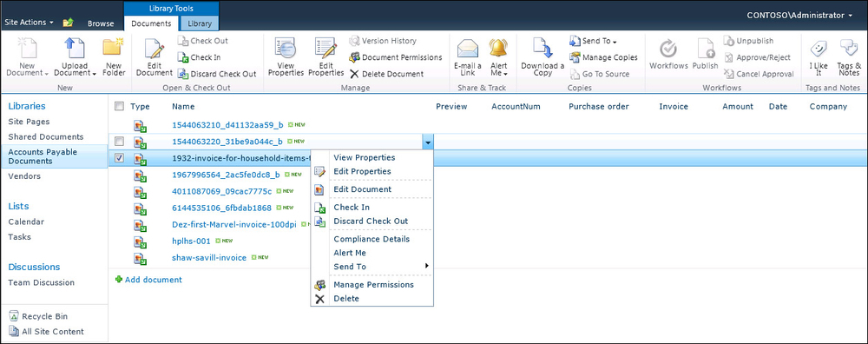This screenshot has width=868, height=344.
Task: Click the navigate up folder icon
Action: 68,23
